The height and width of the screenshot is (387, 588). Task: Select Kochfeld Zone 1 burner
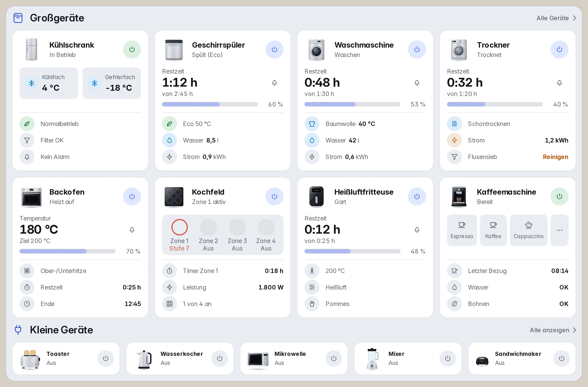pyautogui.click(x=179, y=227)
